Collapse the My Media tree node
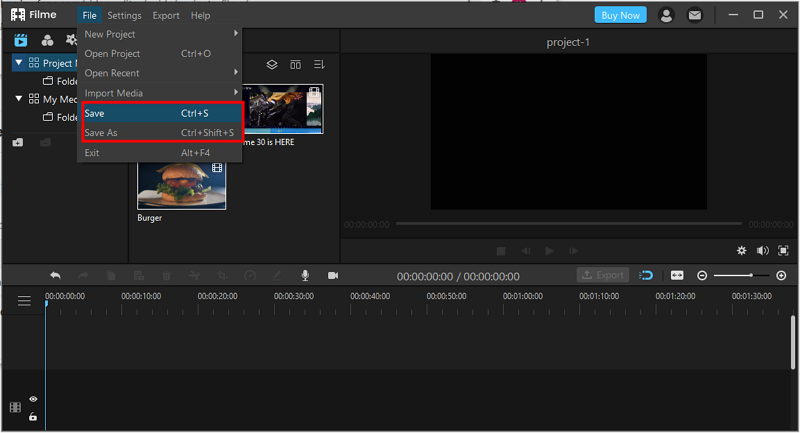Image resolution: width=800 pixels, height=433 pixels. 19,98
